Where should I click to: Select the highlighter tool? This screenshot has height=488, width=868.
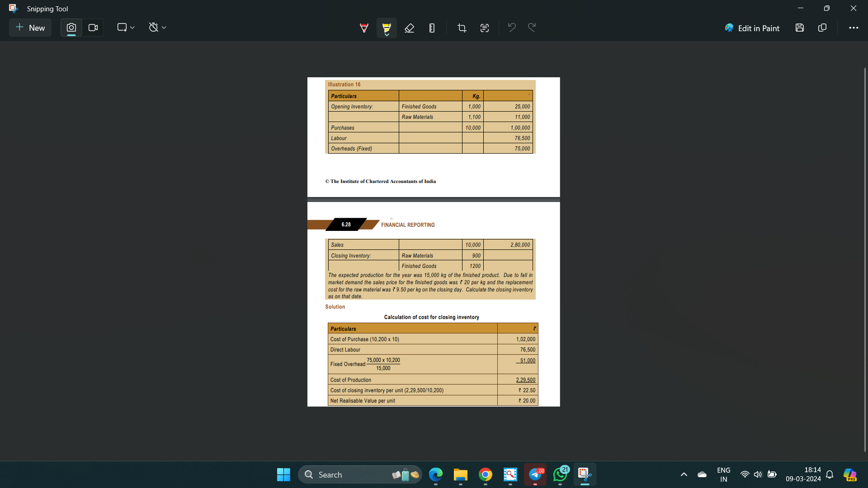387,28
